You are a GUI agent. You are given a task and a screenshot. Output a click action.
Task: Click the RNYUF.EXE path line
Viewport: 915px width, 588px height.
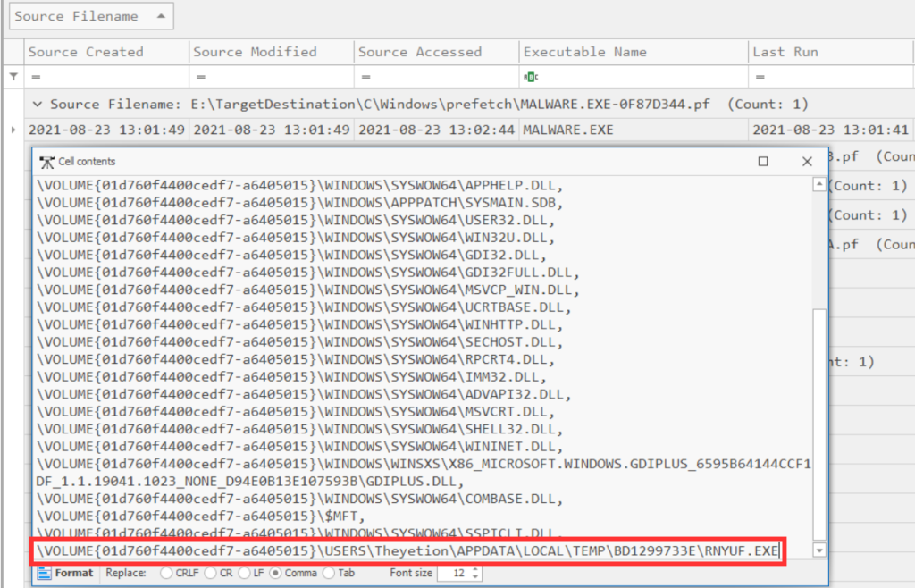[407, 550]
